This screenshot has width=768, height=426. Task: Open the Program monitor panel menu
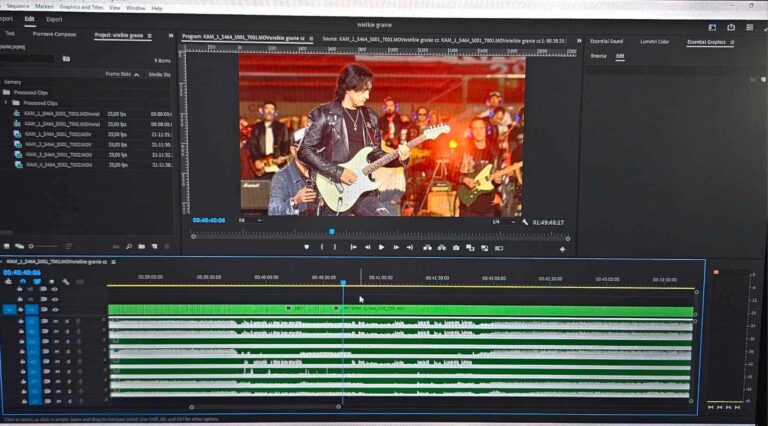[x=311, y=38]
